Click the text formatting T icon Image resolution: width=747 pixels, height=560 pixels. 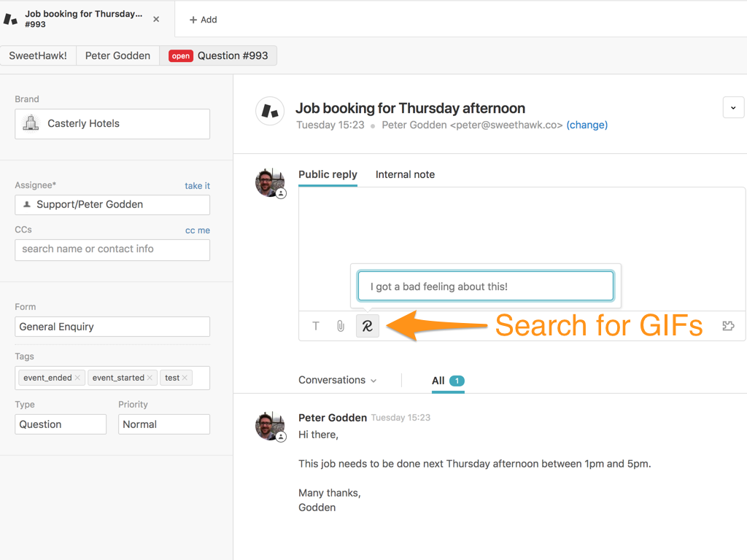[x=316, y=326]
